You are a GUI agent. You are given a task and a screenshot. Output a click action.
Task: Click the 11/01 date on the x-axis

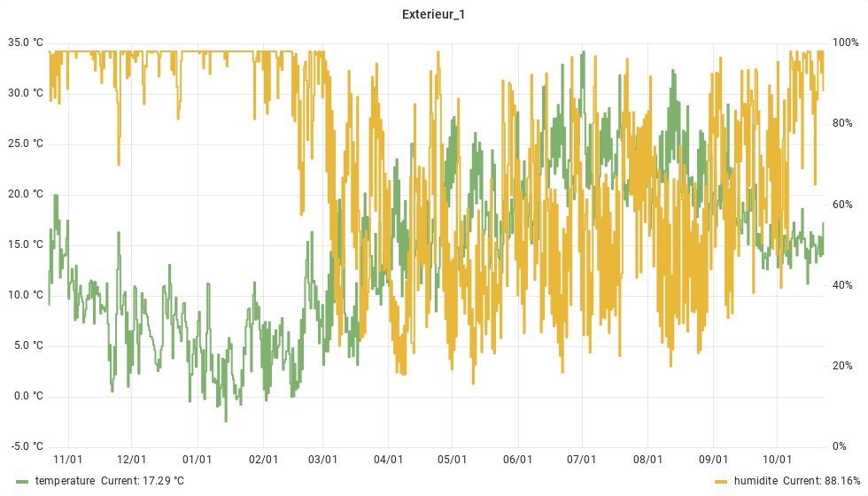68,460
